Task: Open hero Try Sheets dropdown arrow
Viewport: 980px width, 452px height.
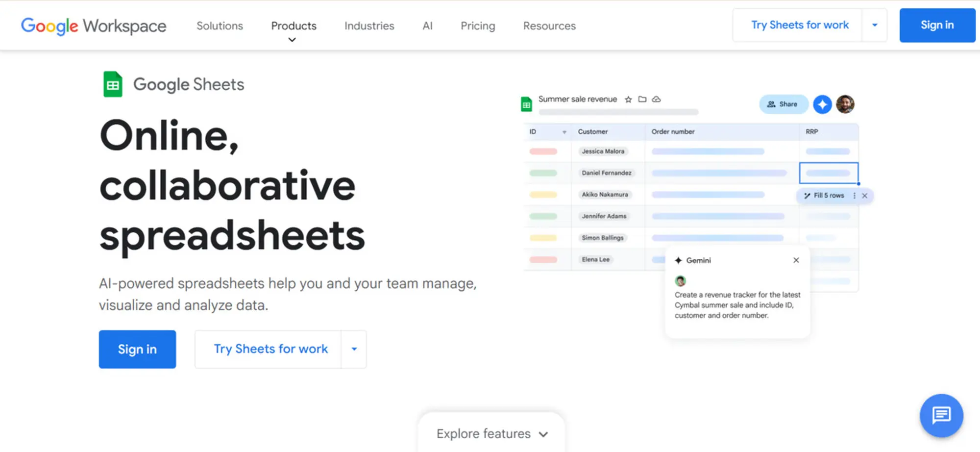Action: pyautogui.click(x=354, y=349)
